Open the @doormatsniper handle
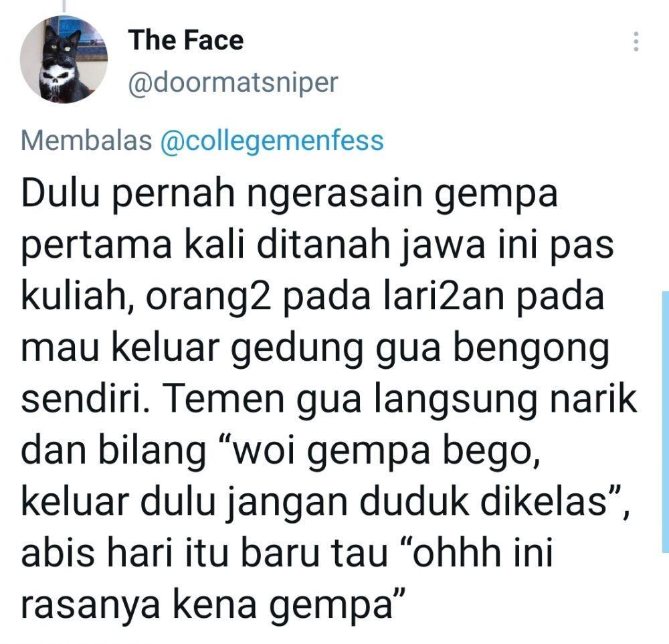 tap(233, 83)
